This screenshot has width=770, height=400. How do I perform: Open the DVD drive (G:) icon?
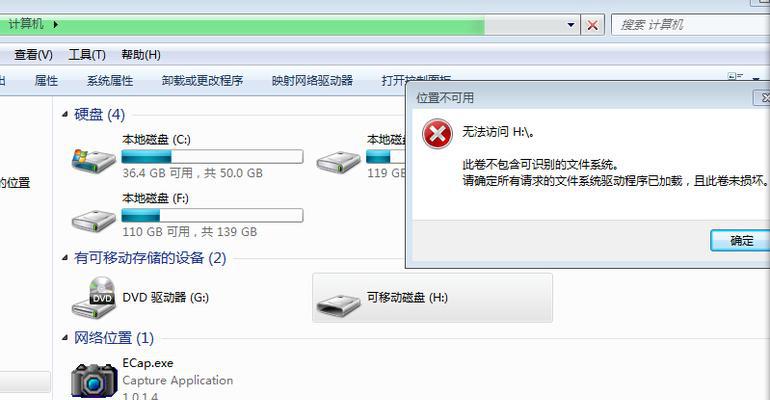coord(94,297)
